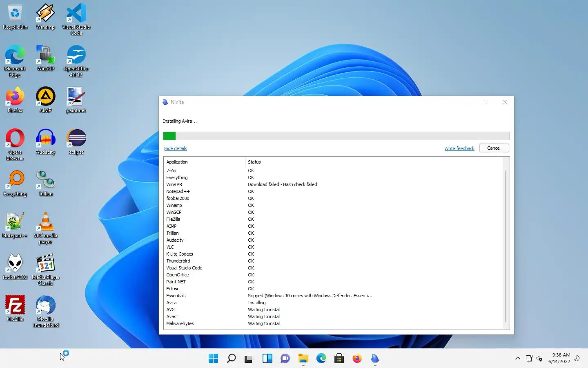Select the WinSCP desktop icon
The height and width of the screenshot is (368, 588).
(45, 58)
